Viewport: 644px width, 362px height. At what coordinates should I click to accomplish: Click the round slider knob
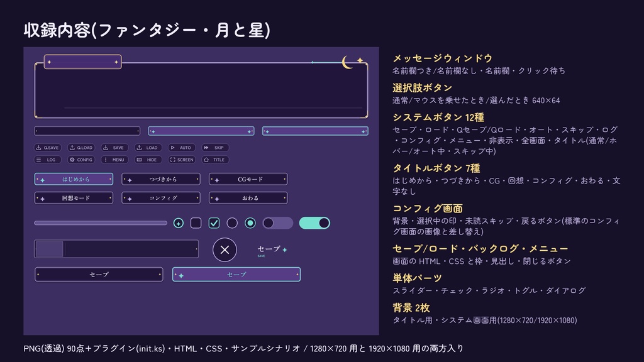point(178,223)
